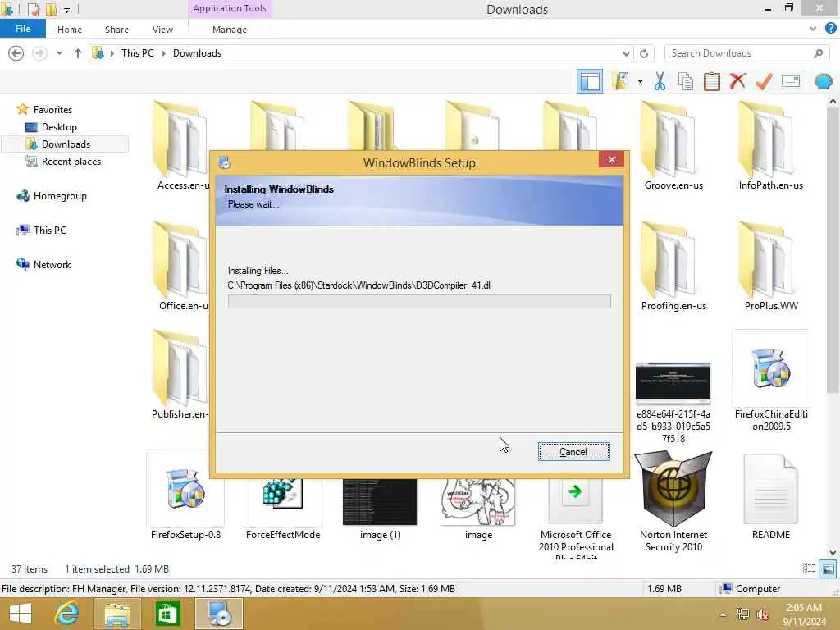The width and height of the screenshot is (840, 630).
Task: Select the FirefoxChinaEdition2009.5 installer
Action: tap(771, 382)
